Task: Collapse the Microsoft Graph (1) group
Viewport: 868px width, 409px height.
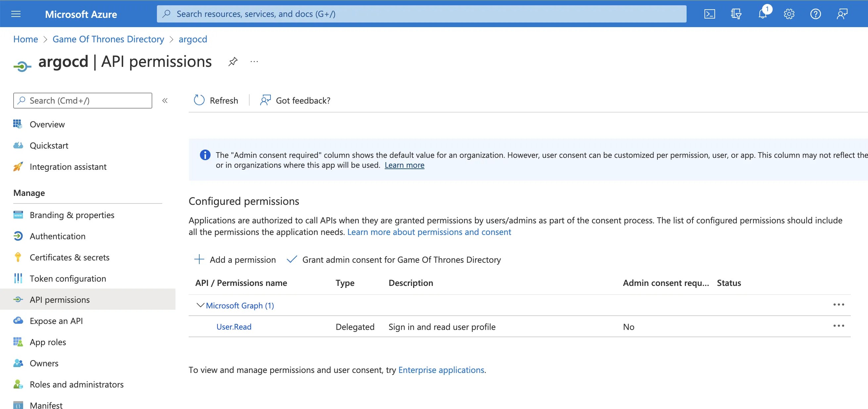Action: (x=200, y=305)
